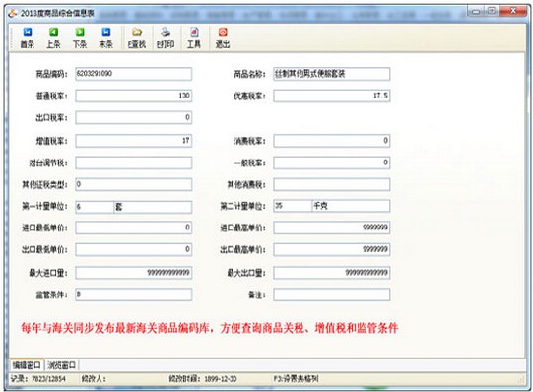The width and height of the screenshot is (533, 392).
Task: Select the 编辑窗口 tab
Action: tap(27, 365)
